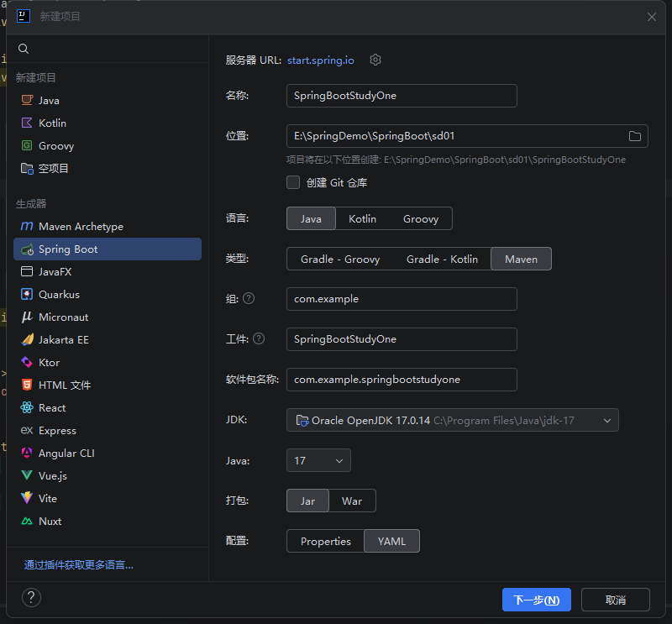Select Java as the language

311,218
